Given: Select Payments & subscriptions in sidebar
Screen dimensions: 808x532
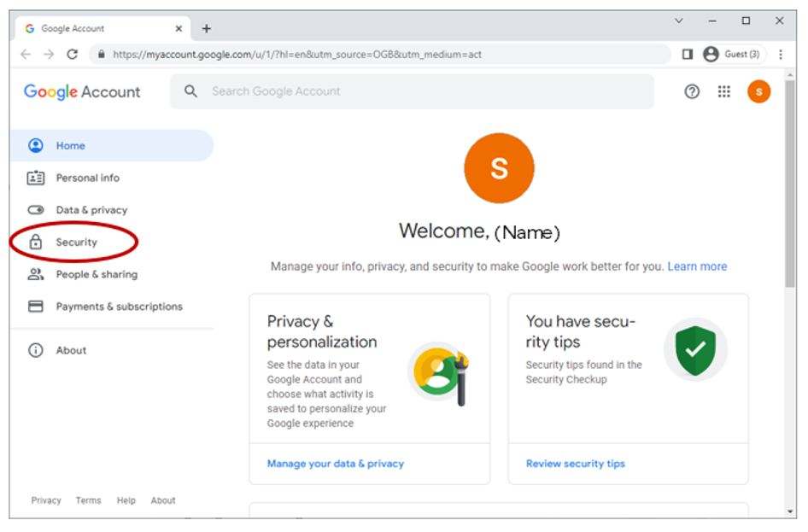Looking at the screenshot, I should (x=119, y=307).
